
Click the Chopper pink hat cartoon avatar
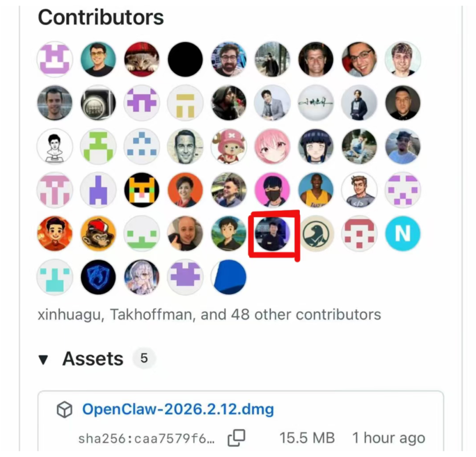tap(229, 146)
